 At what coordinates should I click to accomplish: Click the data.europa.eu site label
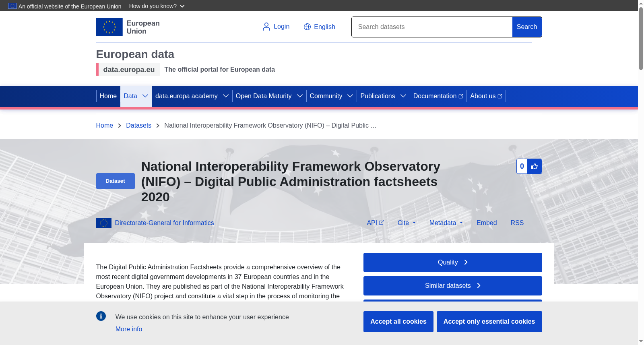(129, 69)
